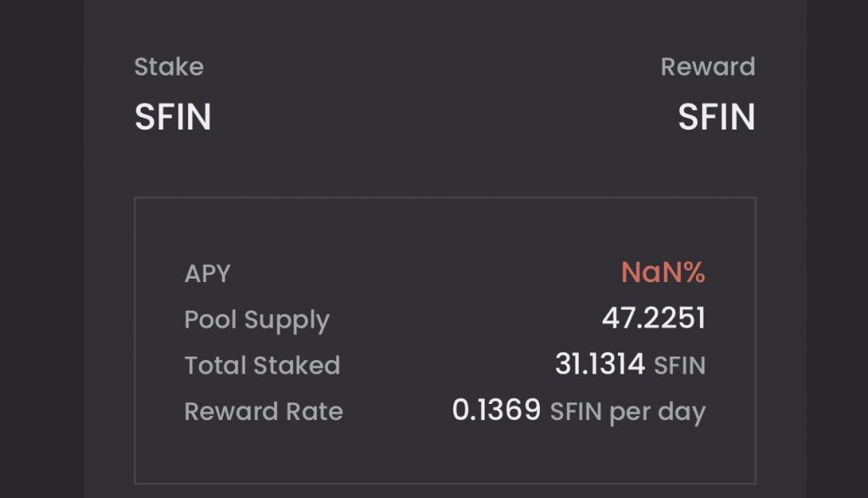Click blank space between Pool Supply and 47.2251
The image size is (868, 498).
pyautogui.click(x=466, y=320)
